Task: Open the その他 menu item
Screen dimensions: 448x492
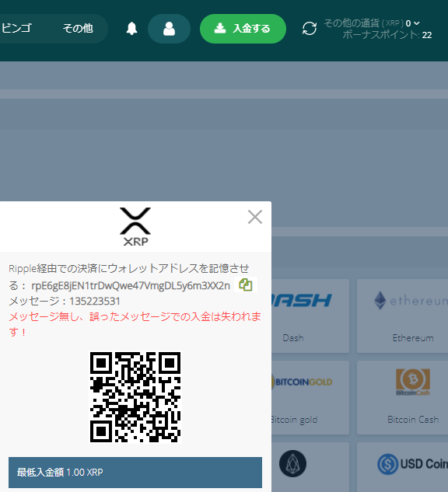Action: 78,28
